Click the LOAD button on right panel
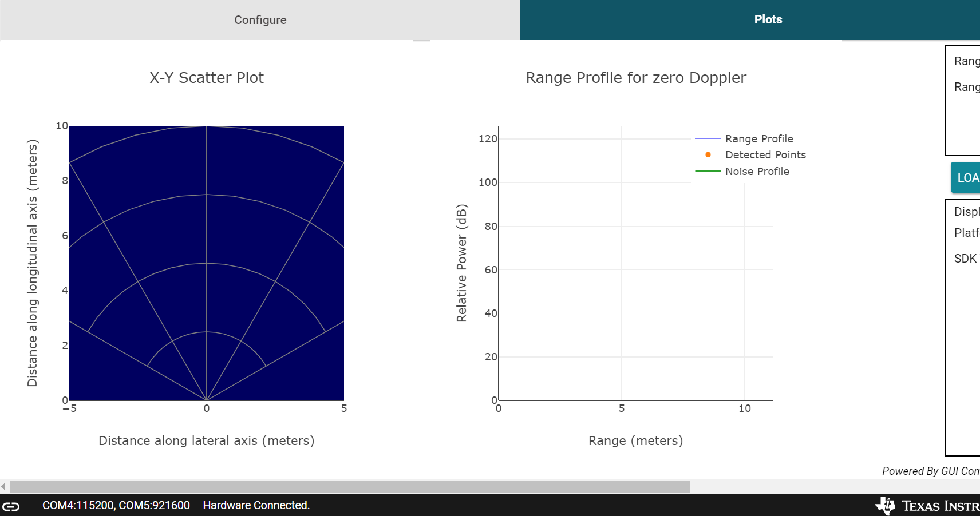This screenshot has height=516, width=980. pos(966,177)
